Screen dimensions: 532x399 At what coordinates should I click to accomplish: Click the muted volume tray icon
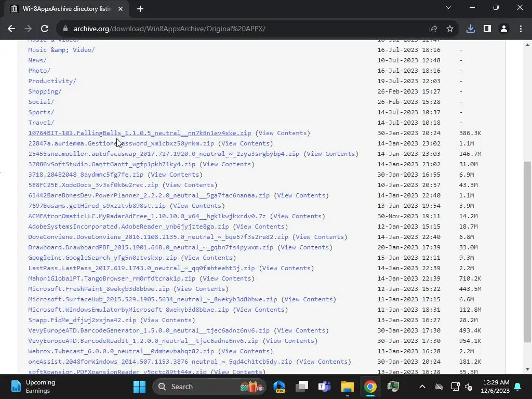tap(469, 387)
